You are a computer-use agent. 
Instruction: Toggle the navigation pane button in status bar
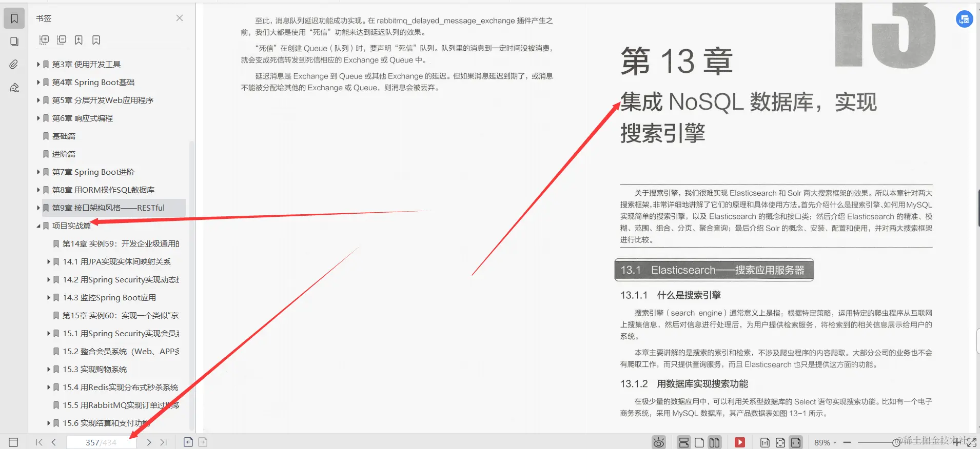point(14,442)
